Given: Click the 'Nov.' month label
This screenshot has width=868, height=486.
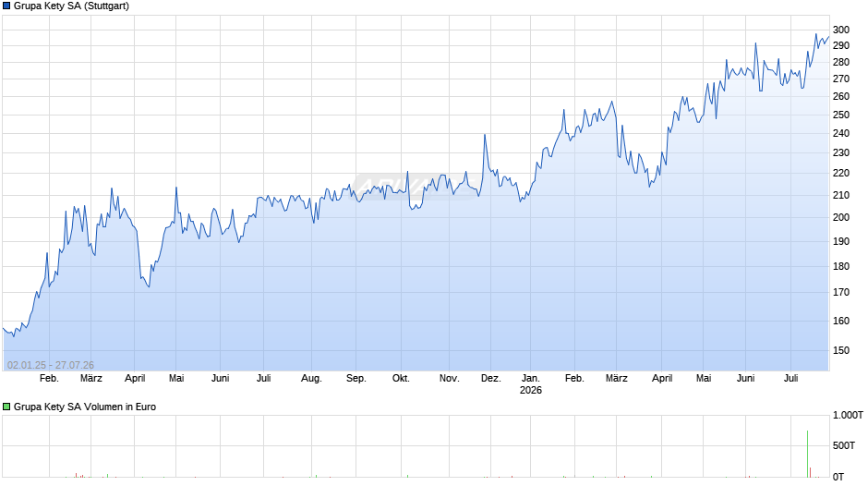Looking at the screenshot, I should tap(449, 379).
